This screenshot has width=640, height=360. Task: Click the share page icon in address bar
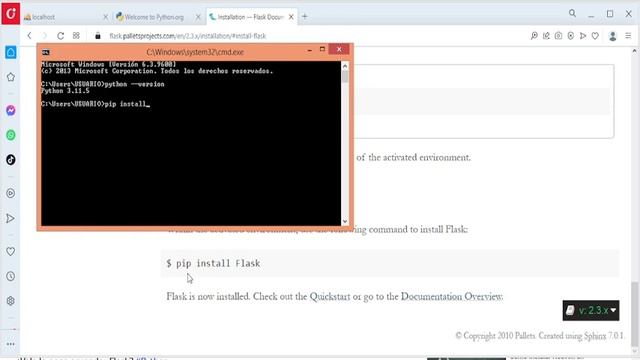pyautogui.click(x=546, y=36)
